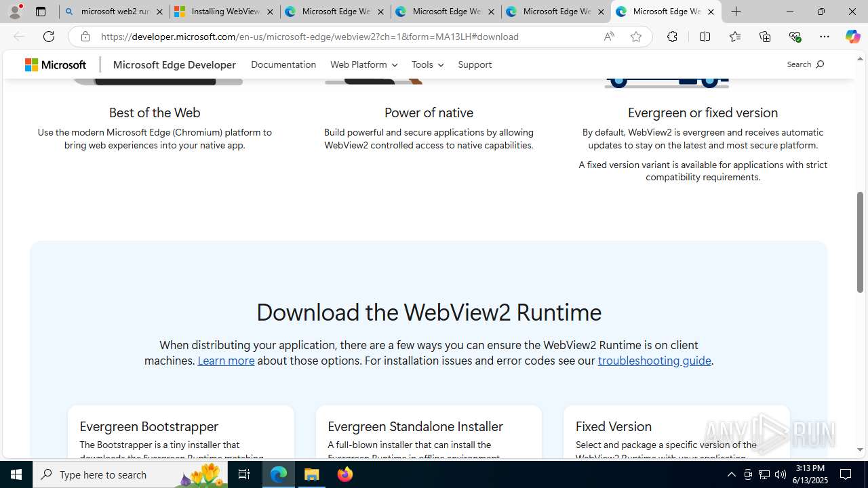Open Browser essentials heart icon
The image size is (868, 488).
click(x=795, y=37)
